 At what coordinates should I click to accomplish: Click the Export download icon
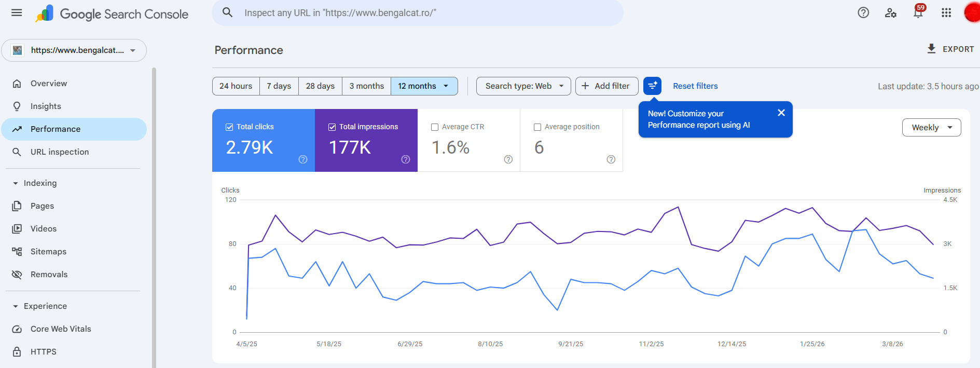point(931,49)
